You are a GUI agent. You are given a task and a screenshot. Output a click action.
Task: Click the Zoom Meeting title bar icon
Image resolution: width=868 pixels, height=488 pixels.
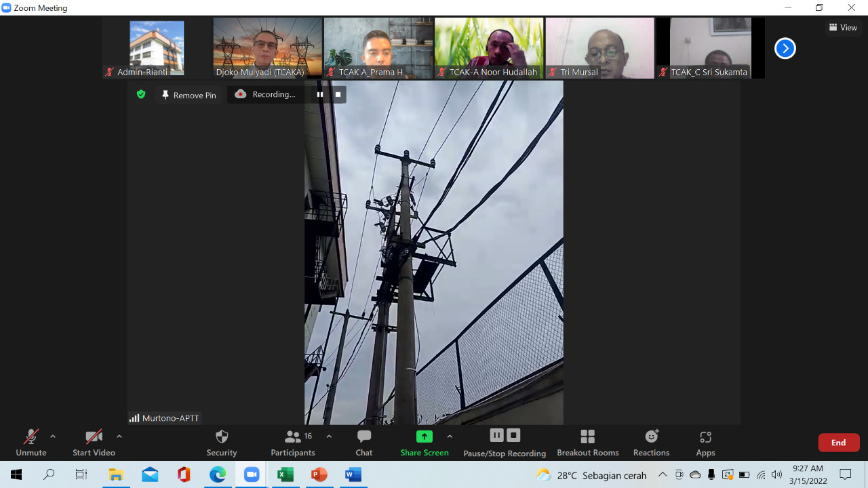pos(7,7)
